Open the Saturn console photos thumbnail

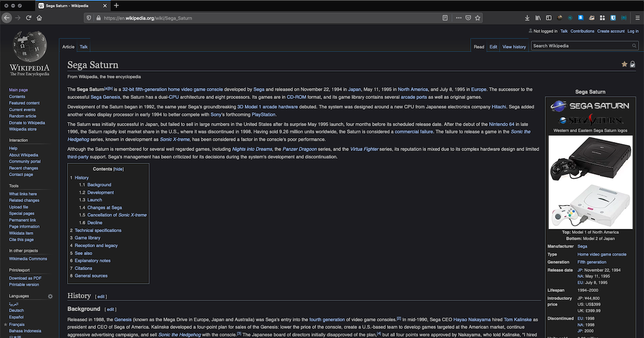(590, 182)
